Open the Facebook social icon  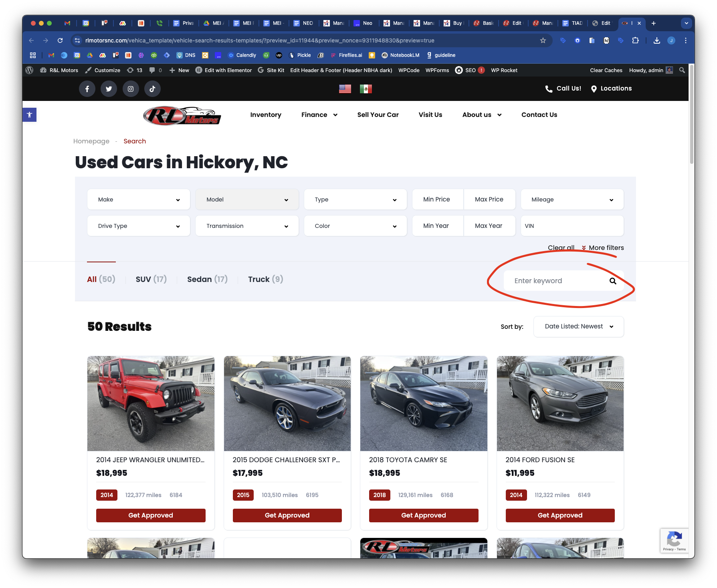point(87,89)
